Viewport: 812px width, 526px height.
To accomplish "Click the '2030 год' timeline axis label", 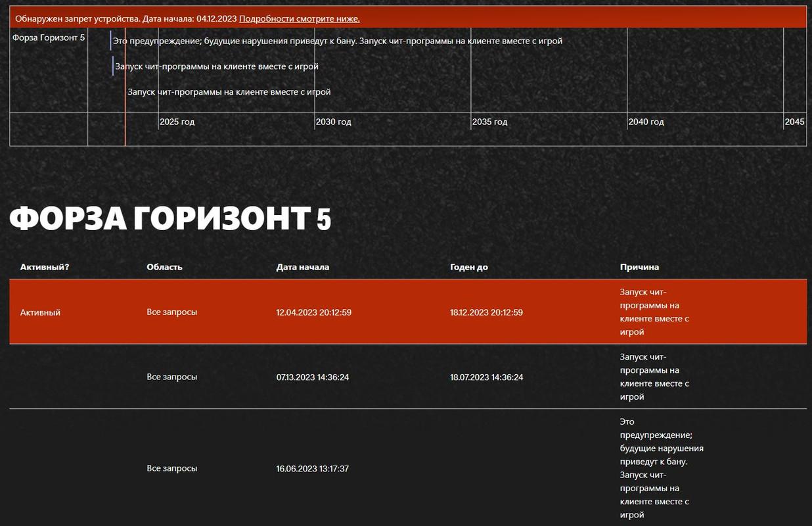I will click(x=334, y=122).
